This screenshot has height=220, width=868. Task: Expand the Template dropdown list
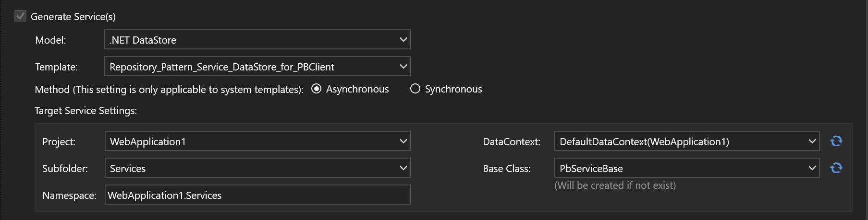pos(257,67)
